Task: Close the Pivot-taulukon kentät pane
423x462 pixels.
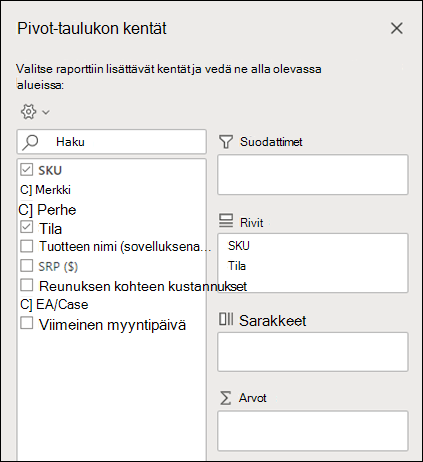Action: 397,28
